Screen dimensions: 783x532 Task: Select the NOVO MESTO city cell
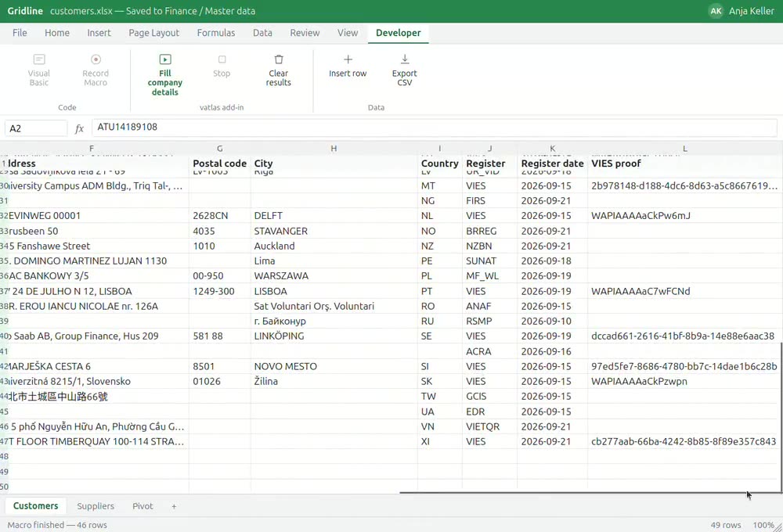(334, 366)
